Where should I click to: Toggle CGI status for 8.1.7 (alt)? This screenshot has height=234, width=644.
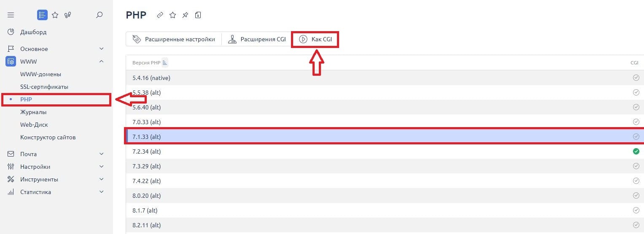[636, 210]
